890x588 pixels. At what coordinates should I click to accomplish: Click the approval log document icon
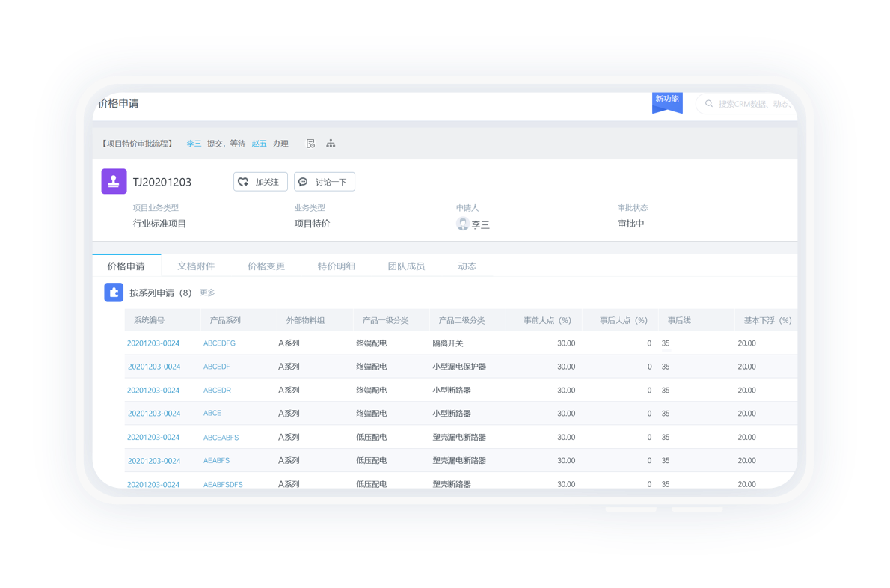click(310, 144)
